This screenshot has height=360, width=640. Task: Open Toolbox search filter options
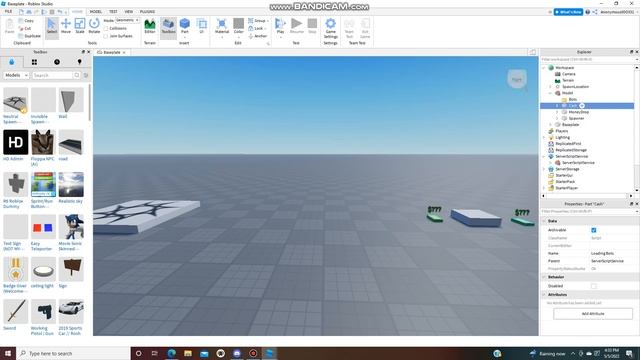pyautogui.click(x=86, y=75)
